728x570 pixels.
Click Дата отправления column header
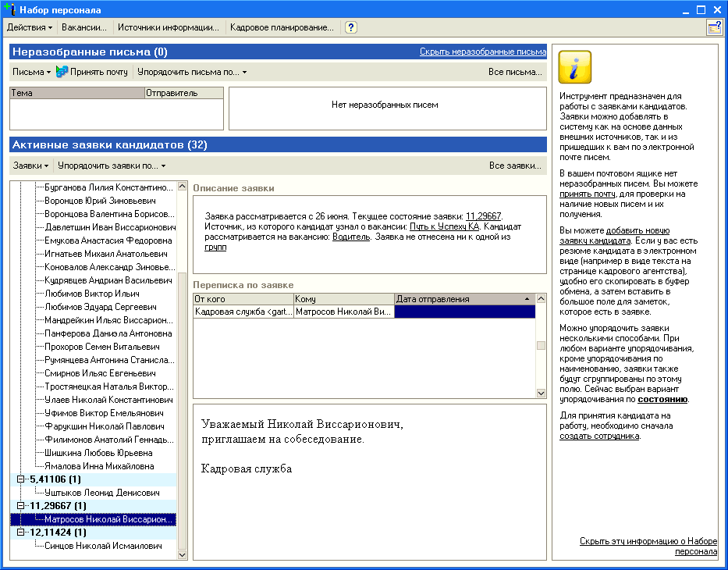[x=464, y=299]
